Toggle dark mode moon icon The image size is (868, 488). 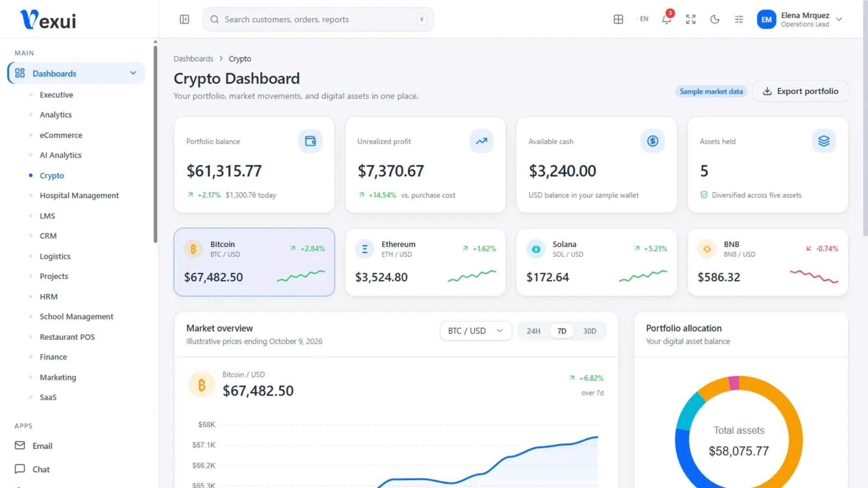(x=715, y=19)
